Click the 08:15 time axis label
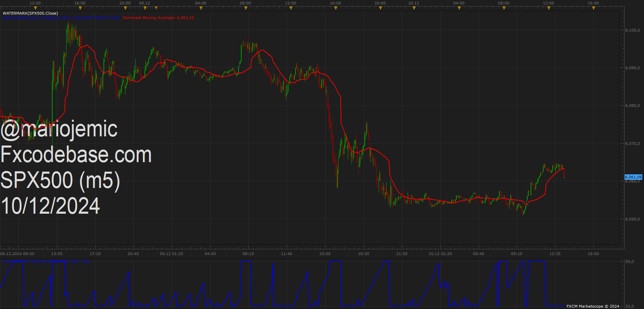644x309 pixels. [248, 254]
